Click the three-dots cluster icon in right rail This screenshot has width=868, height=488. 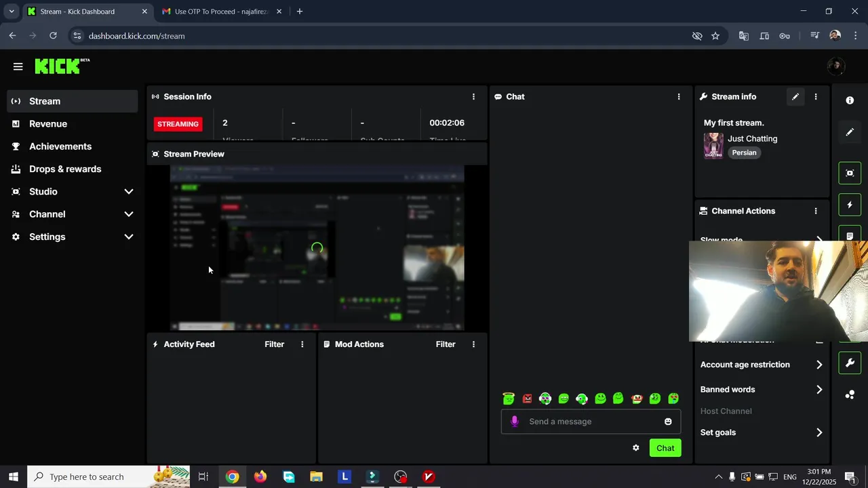tap(850, 394)
